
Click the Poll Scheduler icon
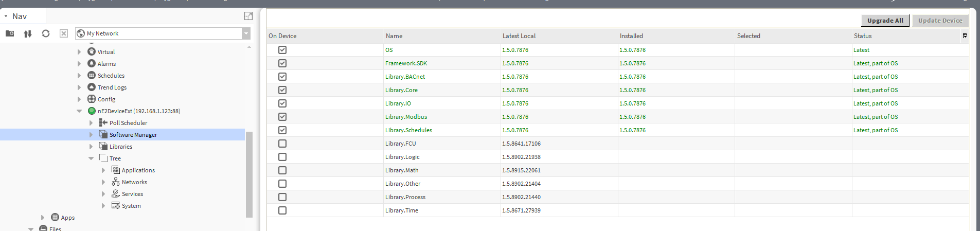(x=103, y=123)
